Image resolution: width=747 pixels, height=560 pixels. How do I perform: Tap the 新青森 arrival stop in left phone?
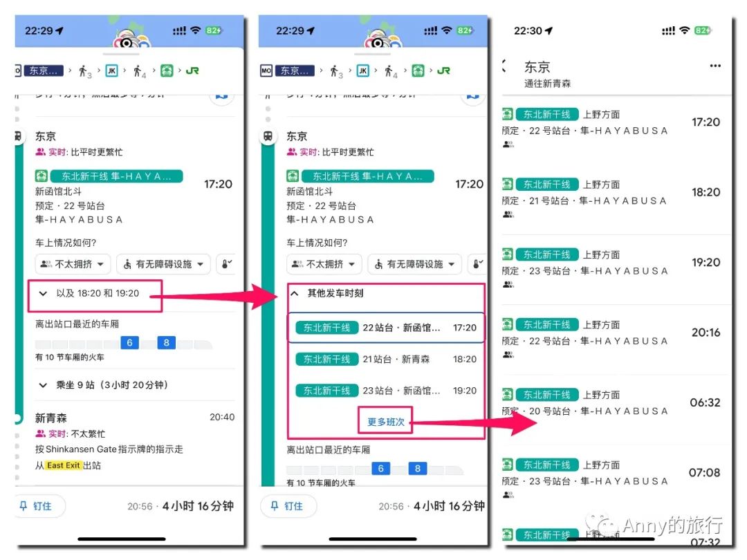click(x=51, y=418)
